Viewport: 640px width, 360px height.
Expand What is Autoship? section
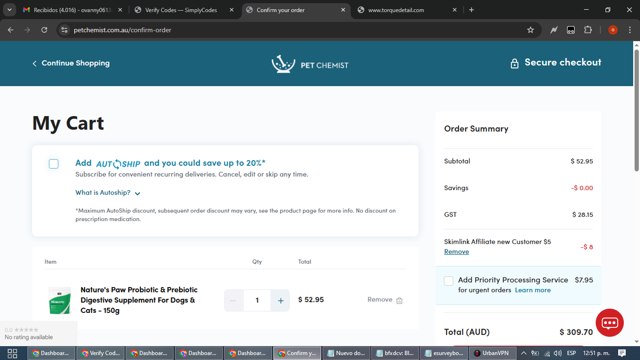click(108, 193)
